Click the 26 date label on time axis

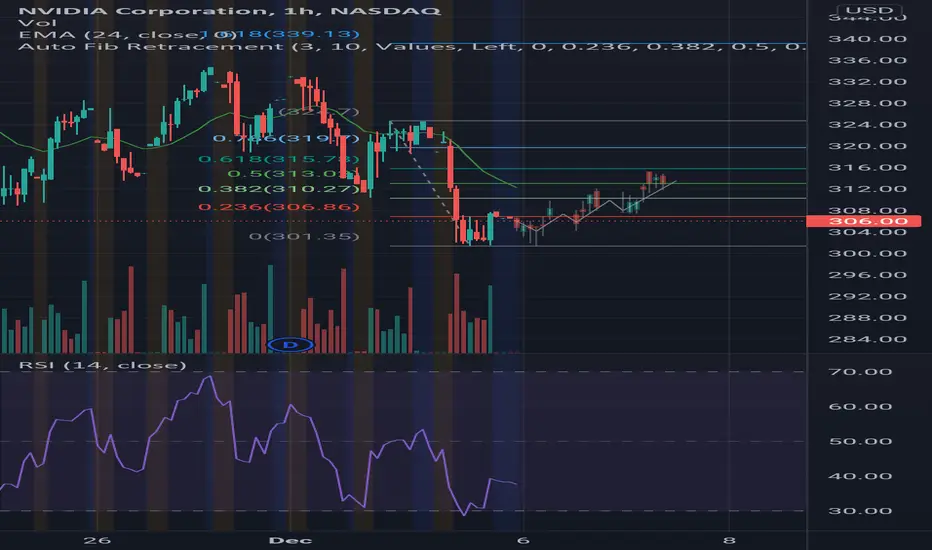tap(97, 540)
